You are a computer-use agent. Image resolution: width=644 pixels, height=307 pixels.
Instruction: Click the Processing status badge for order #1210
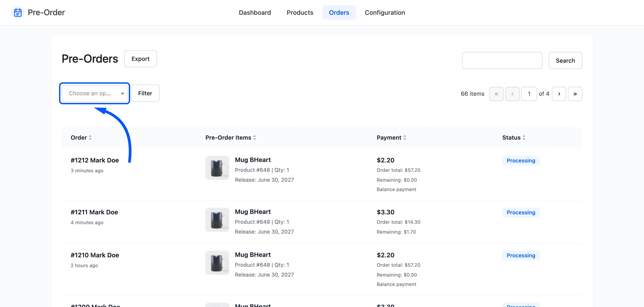click(x=521, y=256)
